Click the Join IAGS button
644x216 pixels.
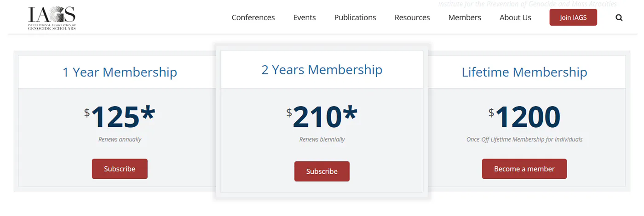click(x=573, y=17)
